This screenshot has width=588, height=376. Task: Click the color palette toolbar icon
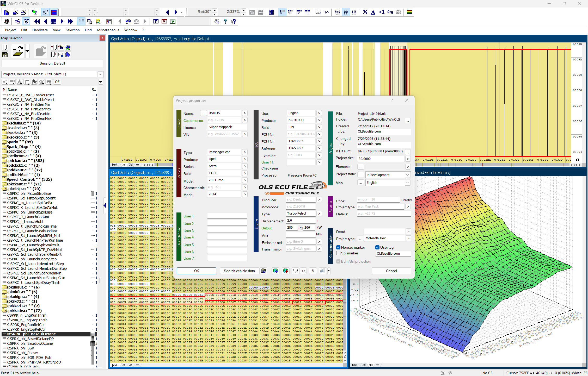tap(409, 12)
